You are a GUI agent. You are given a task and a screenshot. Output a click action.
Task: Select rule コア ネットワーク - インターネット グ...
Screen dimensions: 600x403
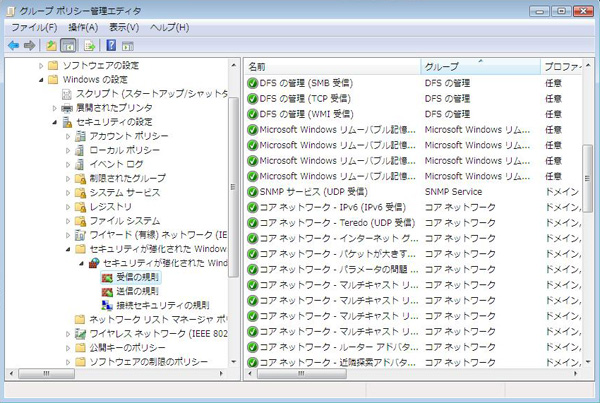click(x=339, y=238)
